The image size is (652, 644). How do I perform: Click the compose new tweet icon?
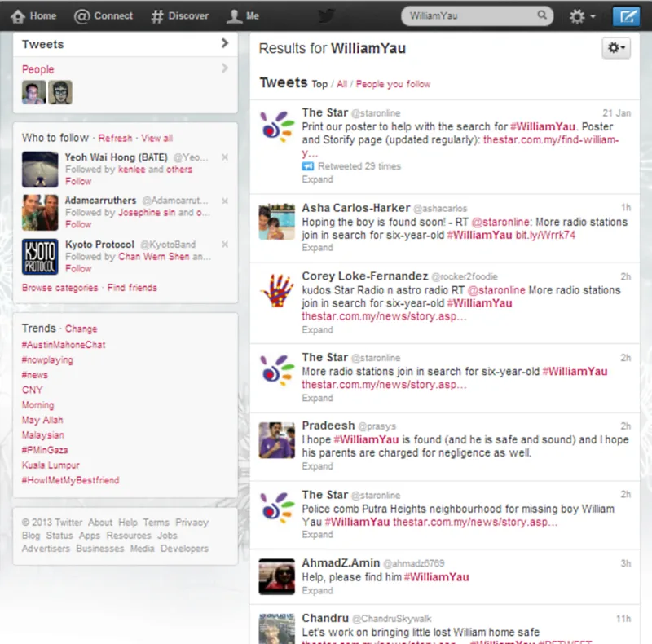coord(626,15)
